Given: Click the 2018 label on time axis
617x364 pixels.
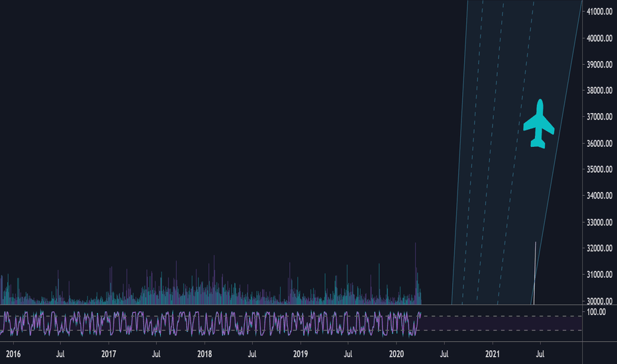Looking at the screenshot, I should [204, 354].
